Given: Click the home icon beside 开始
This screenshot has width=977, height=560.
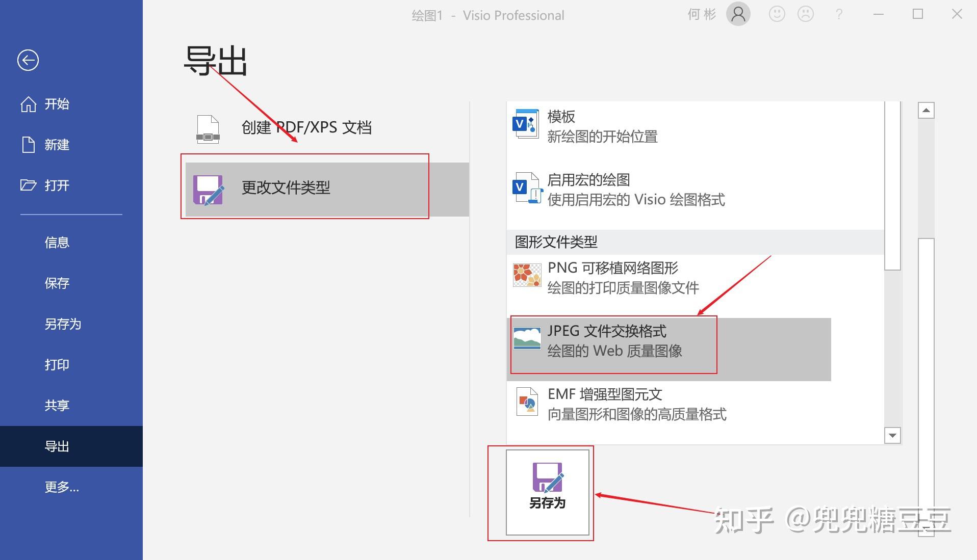Looking at the screenshot, I should [29, 104].
